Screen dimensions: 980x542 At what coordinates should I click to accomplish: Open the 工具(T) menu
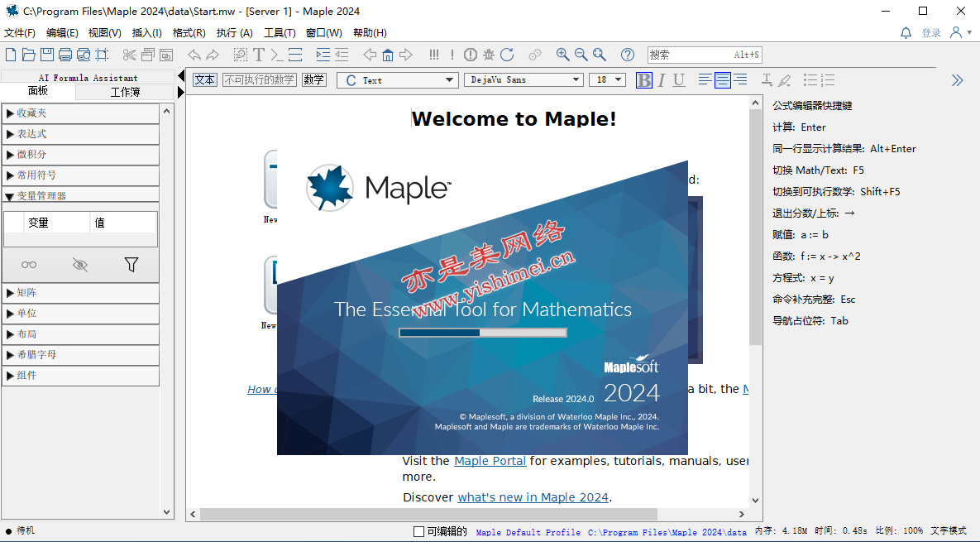point(280,32)
